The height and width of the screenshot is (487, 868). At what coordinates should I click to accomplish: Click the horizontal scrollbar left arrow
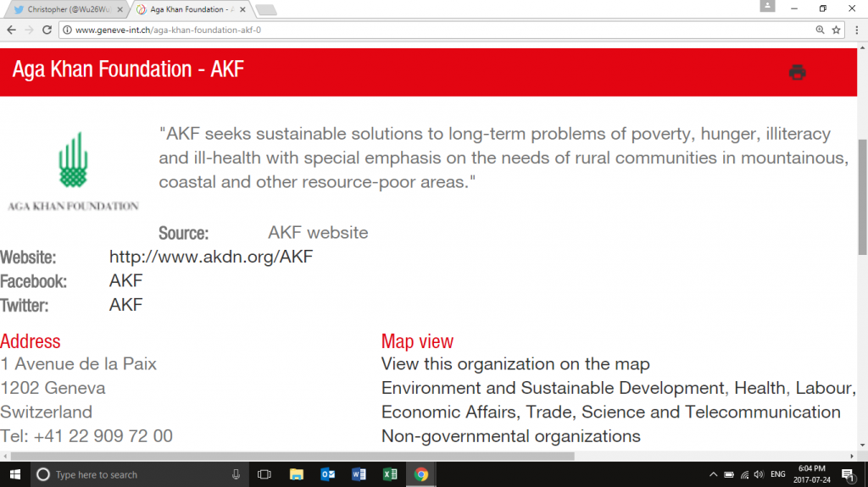(x=5, y=457)
